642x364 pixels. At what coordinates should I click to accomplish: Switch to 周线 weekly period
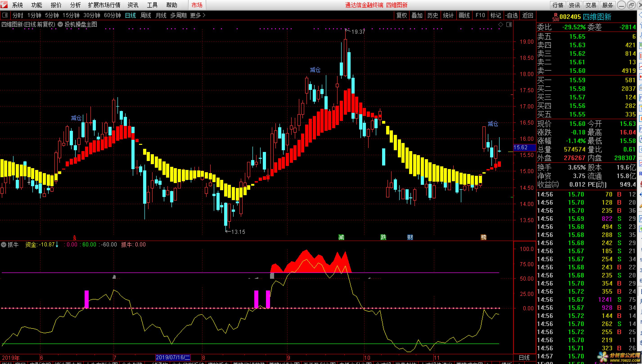point(146,16)
